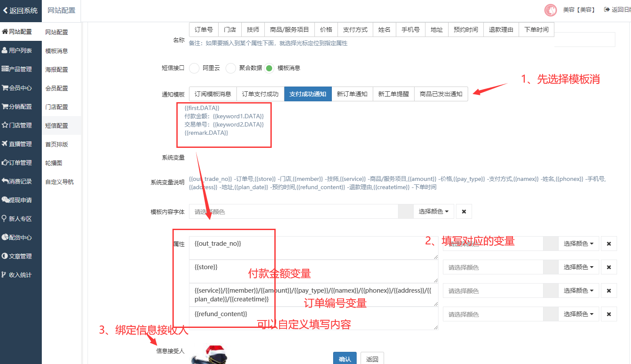Remove the {{store}} attribute row with ×
The image size is (631, 364).
click(609, 267)
